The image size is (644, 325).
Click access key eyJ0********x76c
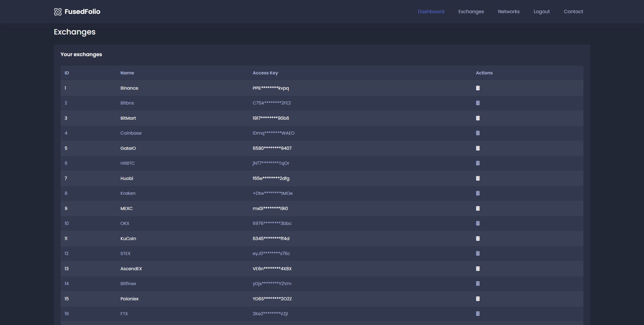(x=271, y=254)
